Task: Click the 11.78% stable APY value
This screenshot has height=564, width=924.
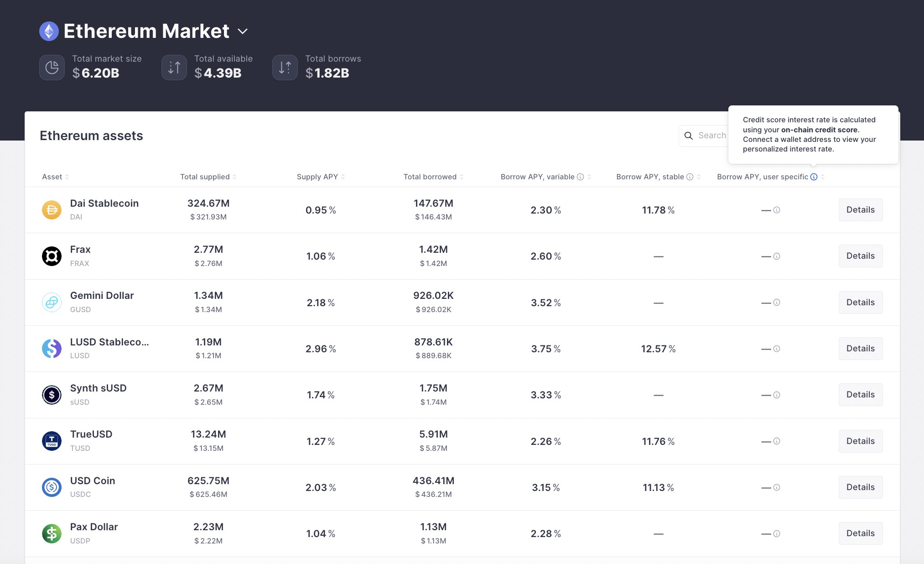Action: [658, 210]
